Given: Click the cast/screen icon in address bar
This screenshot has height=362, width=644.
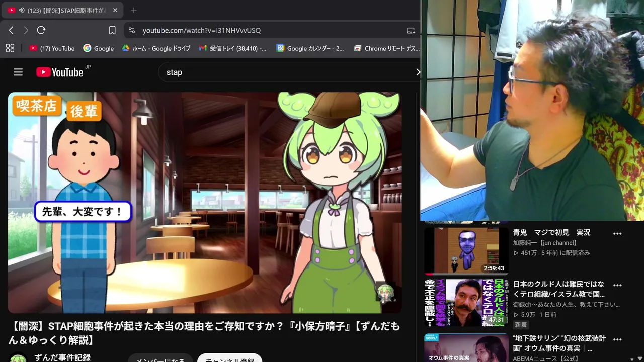Looking at the screenshot, I should (x=411, y=30).
